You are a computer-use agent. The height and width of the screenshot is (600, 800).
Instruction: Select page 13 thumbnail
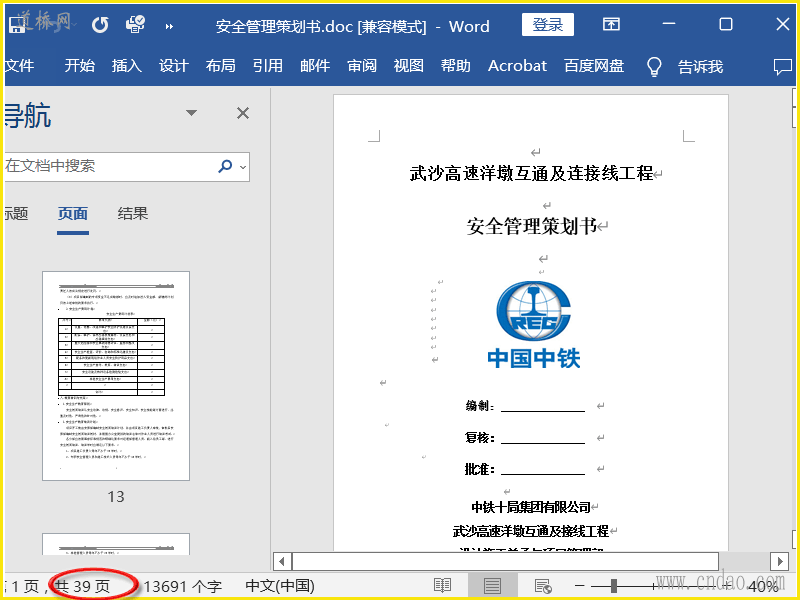(x=116, y=376)
